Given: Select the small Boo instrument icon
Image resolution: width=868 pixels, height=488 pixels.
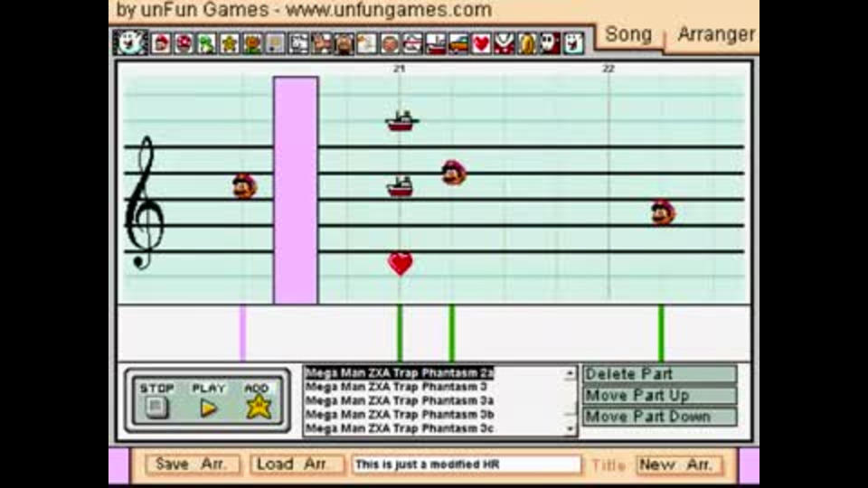Looking at the screenshot, I should [573, 43].
